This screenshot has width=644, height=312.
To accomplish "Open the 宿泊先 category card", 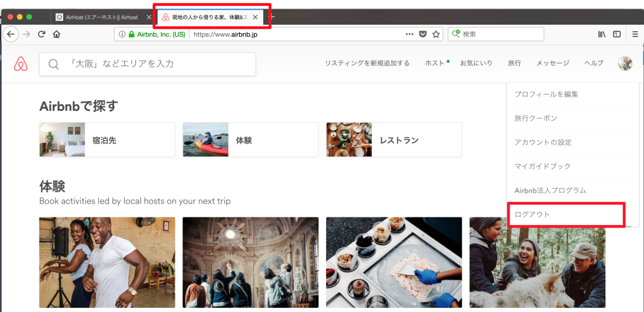I will click(107, 140).
